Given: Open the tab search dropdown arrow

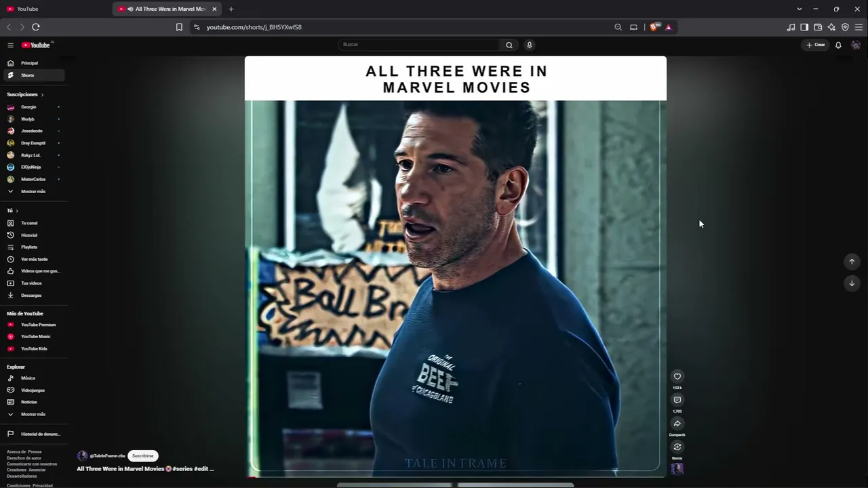Looking at the screenshot, I should pyautogui.click(x=799, y=9).
